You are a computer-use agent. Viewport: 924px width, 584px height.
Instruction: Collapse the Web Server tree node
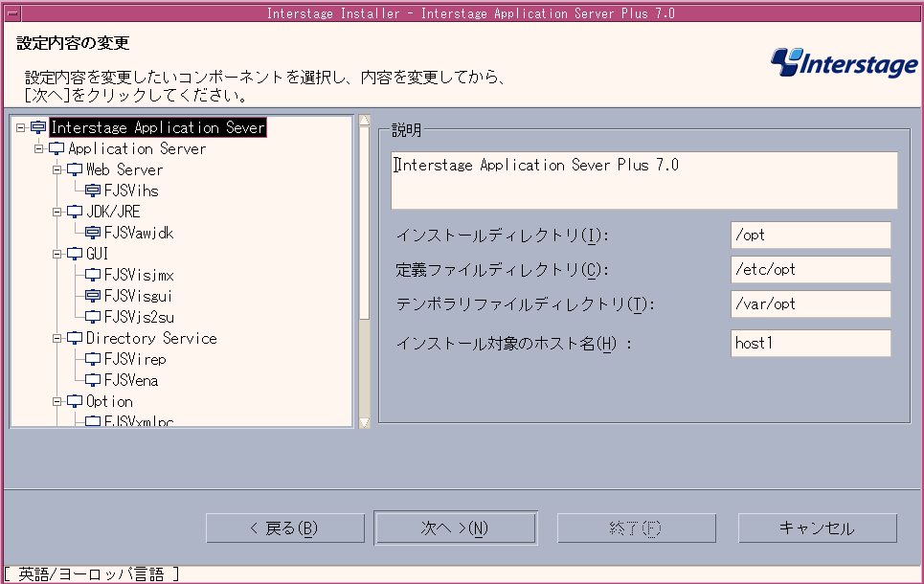pyautogui.click(x=56, y=169)
